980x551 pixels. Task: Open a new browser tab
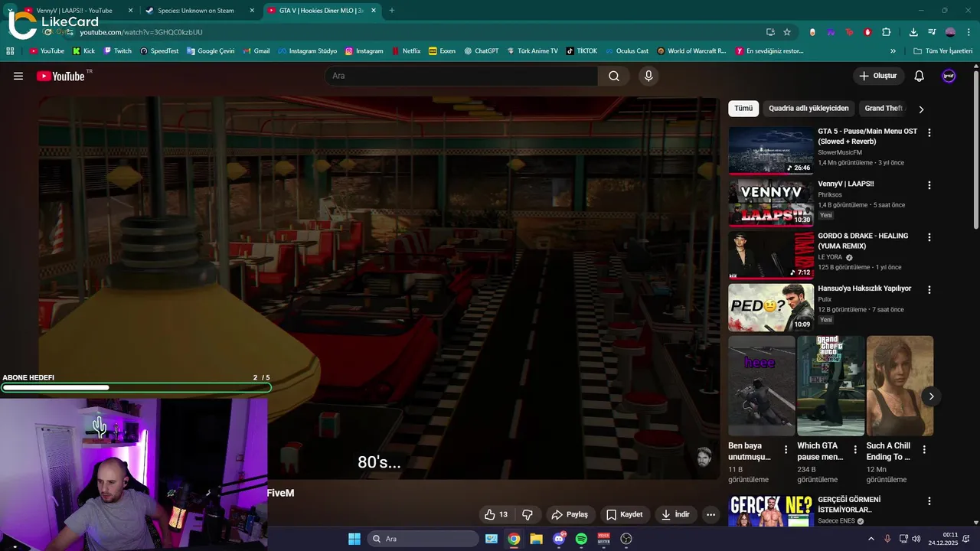tap(392, 11)
